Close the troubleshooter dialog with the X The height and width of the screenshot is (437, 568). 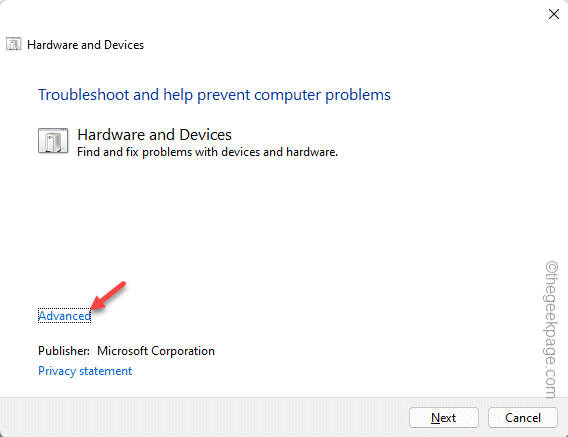554,14
